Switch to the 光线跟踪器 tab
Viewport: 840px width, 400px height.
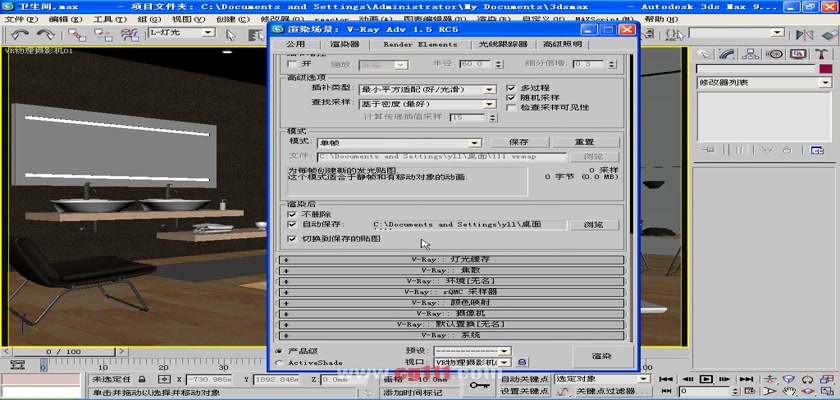pos(503,44)
